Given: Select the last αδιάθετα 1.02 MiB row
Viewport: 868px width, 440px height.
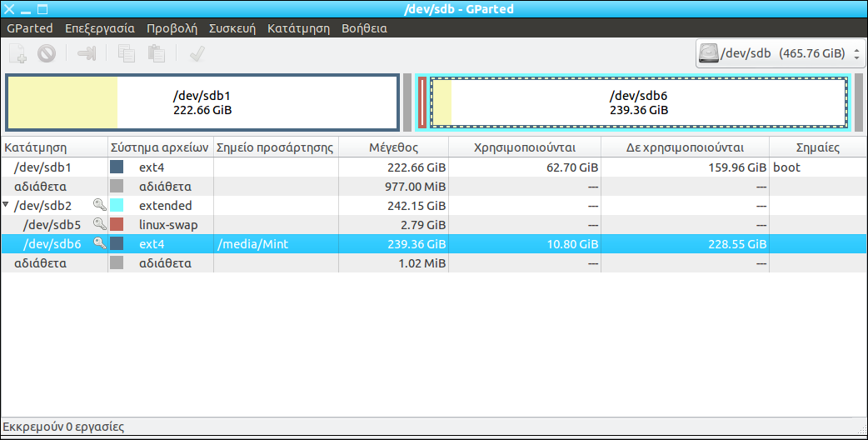Looking at the screenshot, I should [x=50, y=262].
